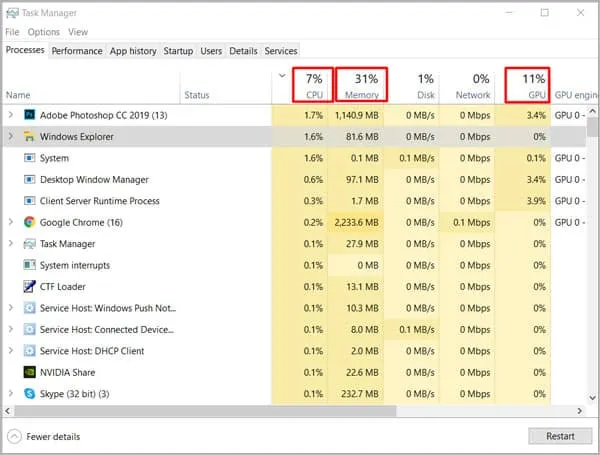Click the Fewer details link
This screenshot has width=600, height=455.
pyautogui.click(x=53, y=437)
